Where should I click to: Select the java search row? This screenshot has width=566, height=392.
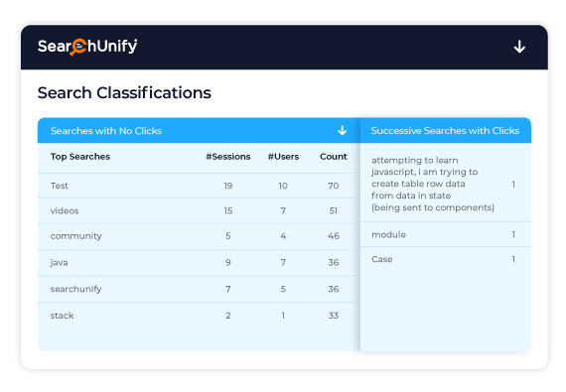(199, 263)
